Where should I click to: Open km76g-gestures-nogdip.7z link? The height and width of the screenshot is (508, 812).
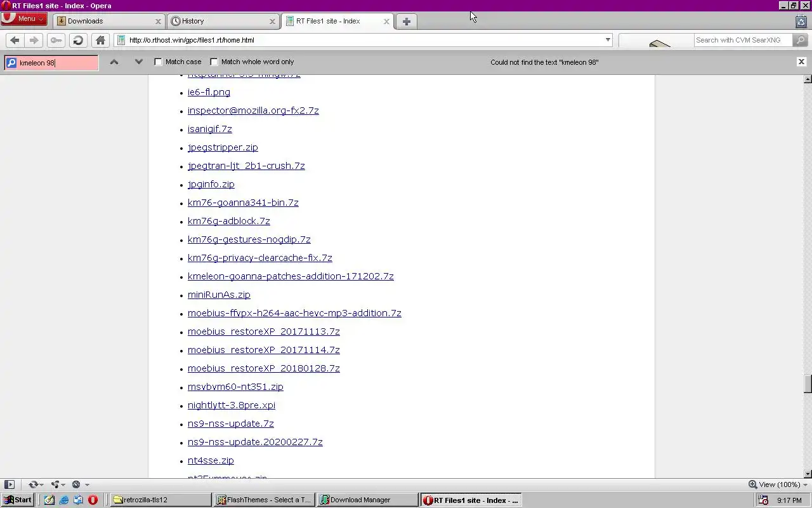pyautogui.click(x=249, y=239)
